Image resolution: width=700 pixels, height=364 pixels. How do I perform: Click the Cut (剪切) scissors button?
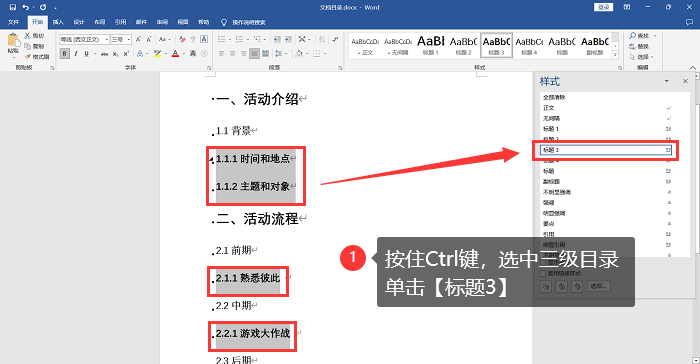pyautogui.click(x=34, y=36)
